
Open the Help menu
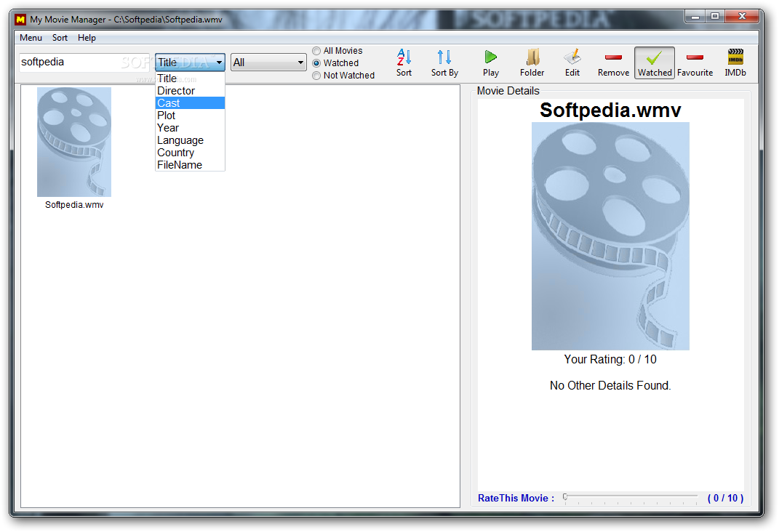(87, 38)
